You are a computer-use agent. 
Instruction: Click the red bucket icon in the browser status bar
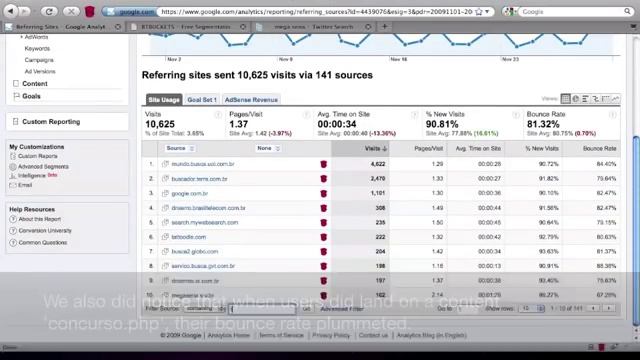(602, 347)
